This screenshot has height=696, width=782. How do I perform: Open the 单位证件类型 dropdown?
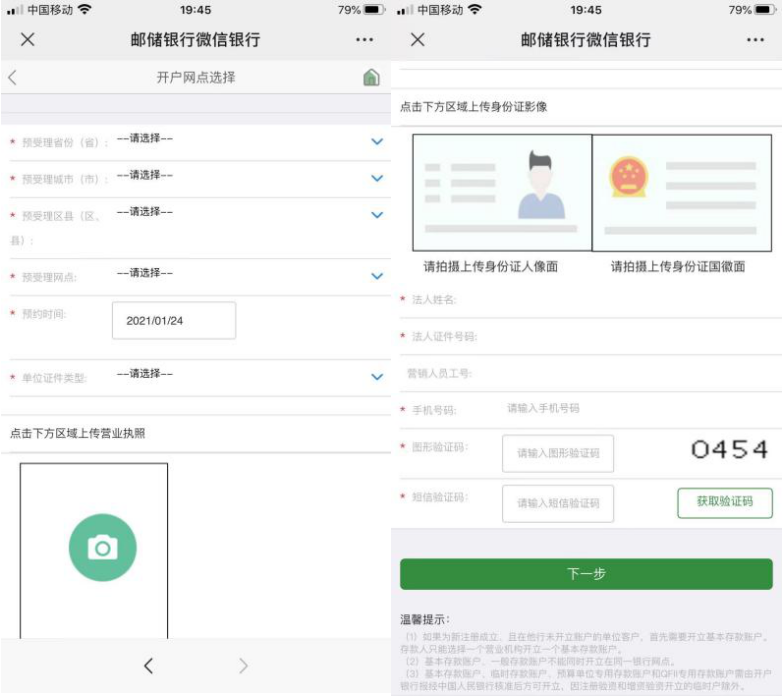coord(377,377)
